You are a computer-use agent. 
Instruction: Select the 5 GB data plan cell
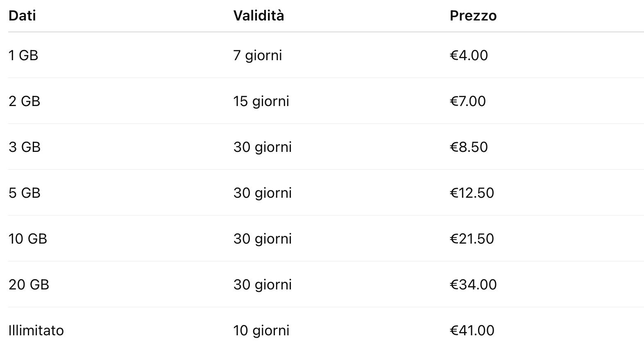(25, 193)
